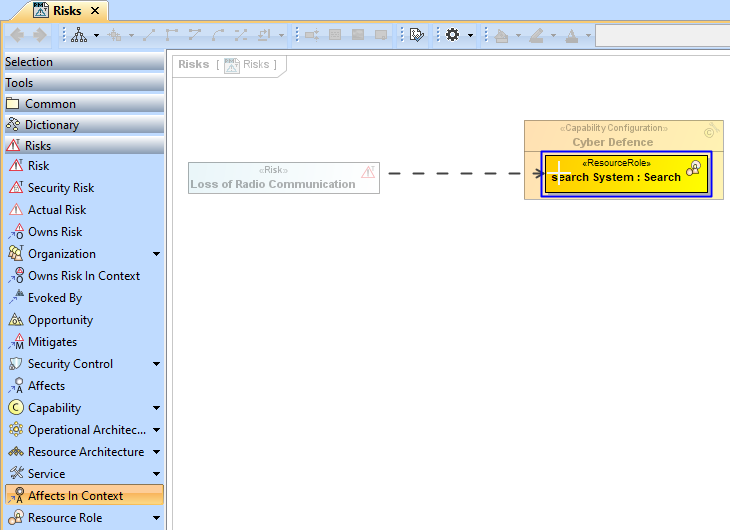Select the Owns Risk relationship tool
The height and width of the screenshot is (530, 730).
coord(54,232)
